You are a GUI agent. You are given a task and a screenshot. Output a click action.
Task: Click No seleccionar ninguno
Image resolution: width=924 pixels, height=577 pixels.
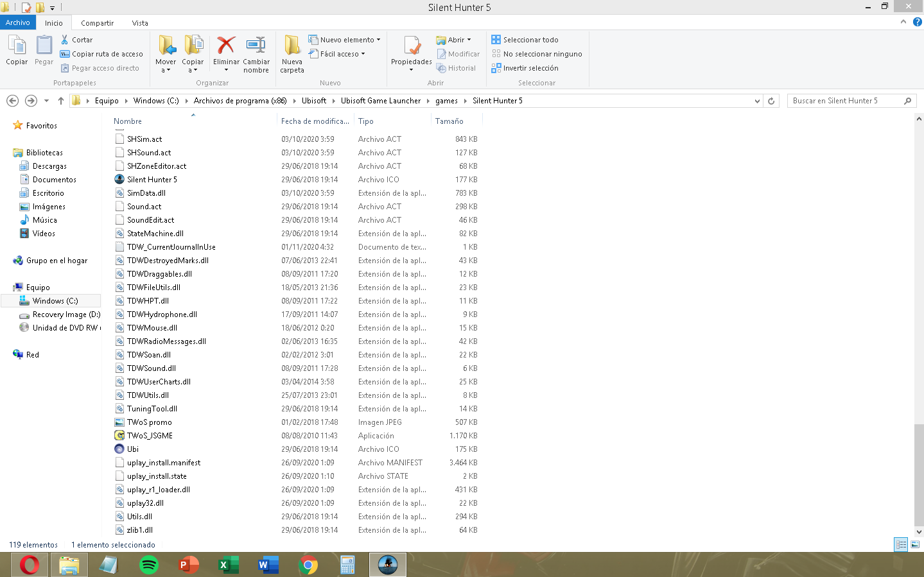(x=537, y=54)
